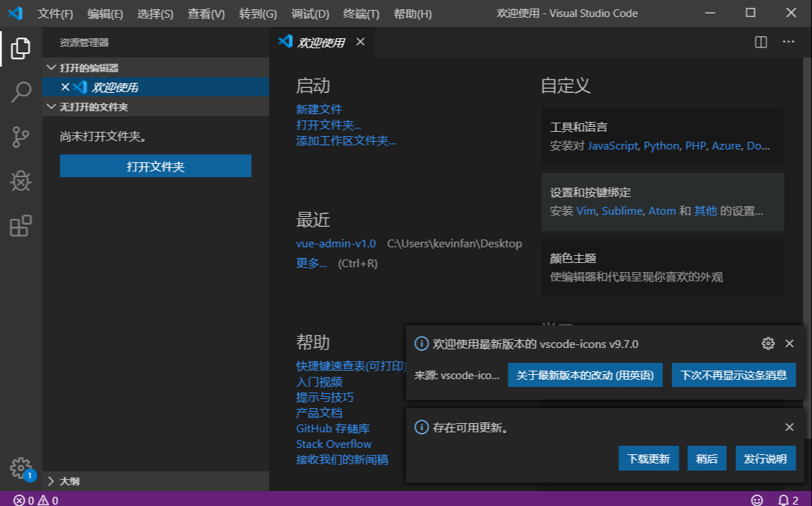The image size is (812, 506).
Task: Split the editor using the split icon
Action: coord(760,42)
